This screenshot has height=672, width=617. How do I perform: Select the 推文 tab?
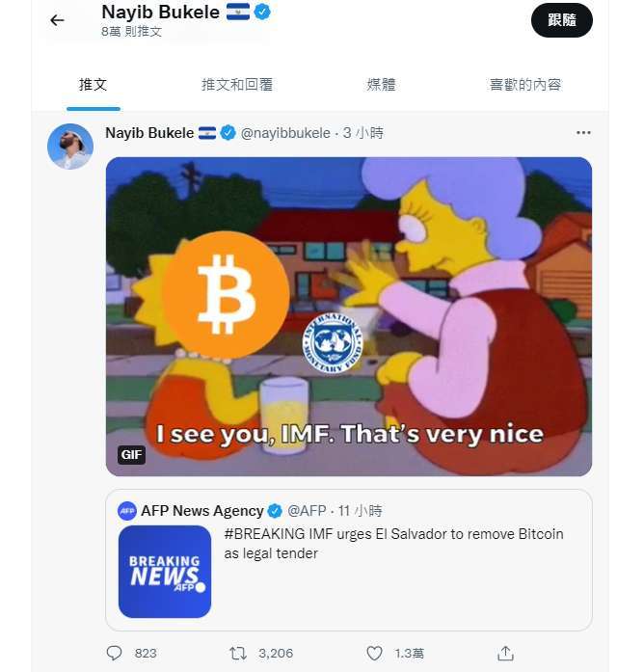[93, 85]
